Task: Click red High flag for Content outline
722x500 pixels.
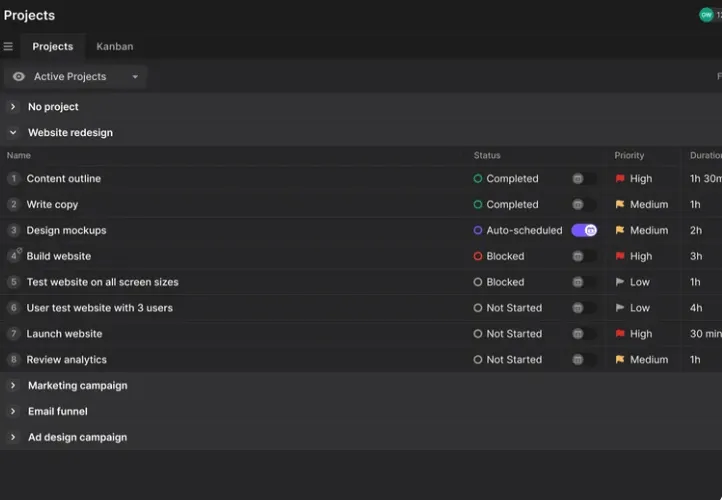Action: (620, 179)
